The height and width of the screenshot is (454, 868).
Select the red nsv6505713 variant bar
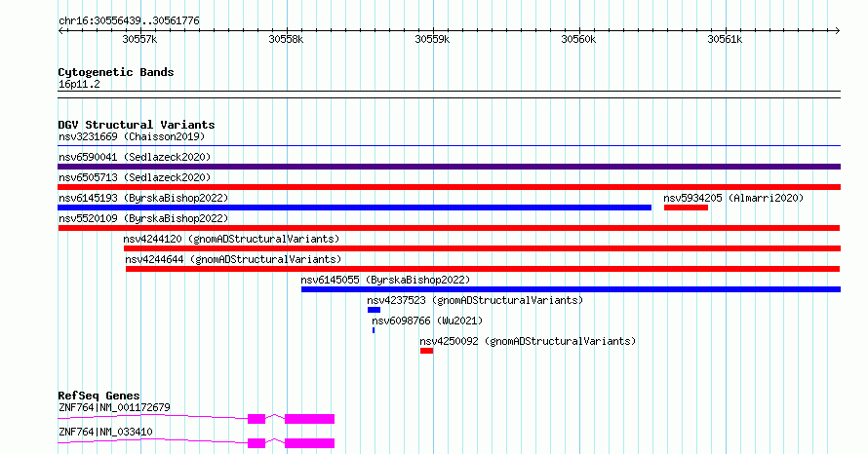point(449,187)
